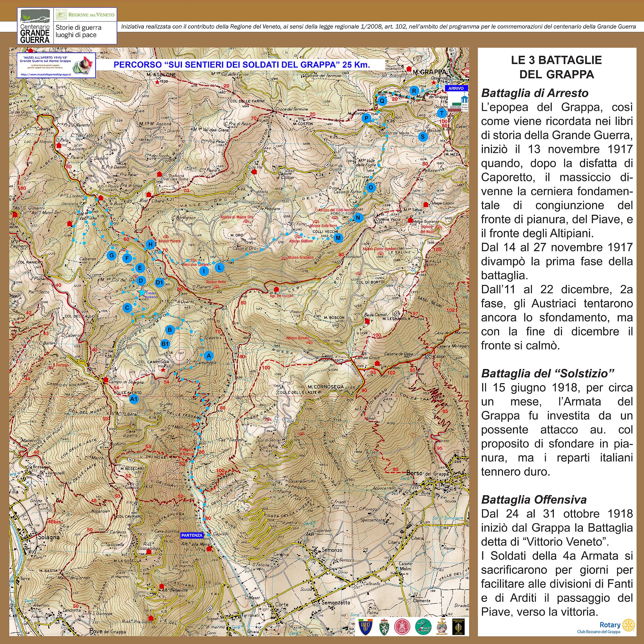644x644 pixels.
Task: Select waypoint marker E
Action: [x=140, y=268]
